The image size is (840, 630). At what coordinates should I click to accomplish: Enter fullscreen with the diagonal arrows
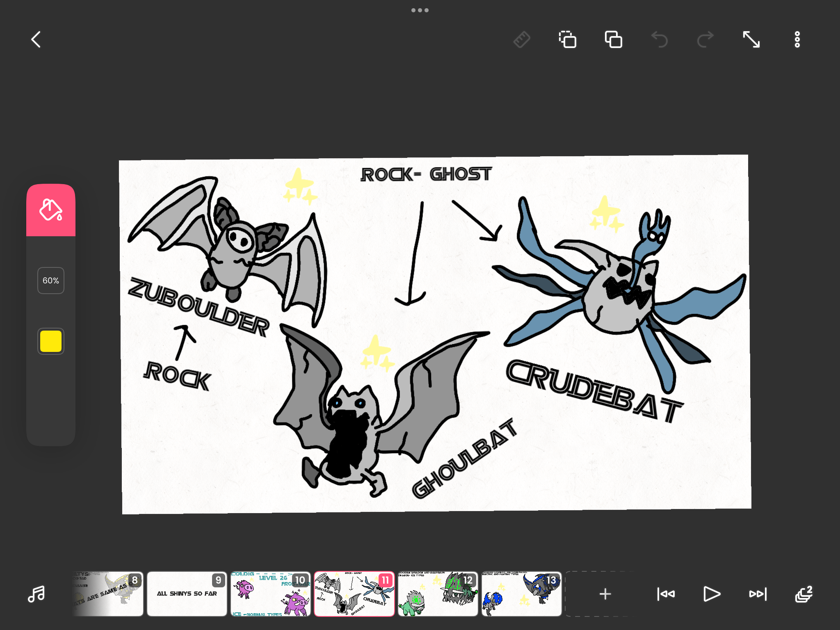tap(751, 40)
